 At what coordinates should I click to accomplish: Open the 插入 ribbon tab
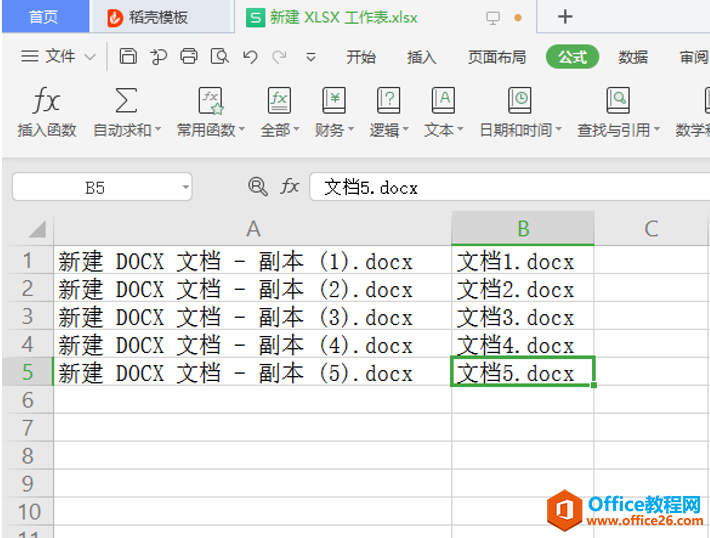tap(422, 57)
